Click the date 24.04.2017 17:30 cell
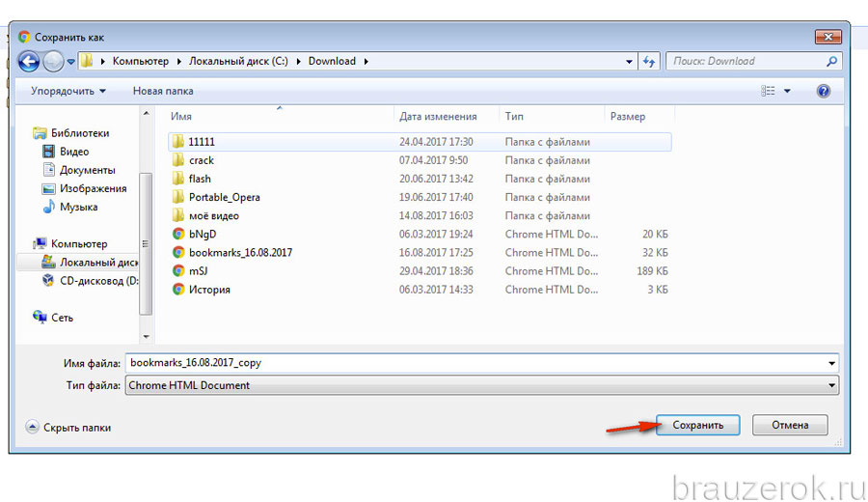The image size is (868, 502). [x=436, y=142]
